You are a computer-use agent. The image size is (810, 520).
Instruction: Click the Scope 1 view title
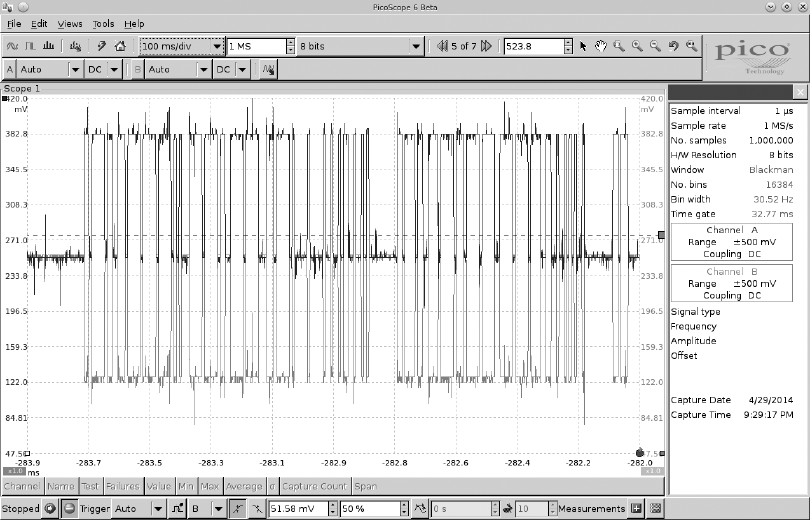(x=22, y=88)
